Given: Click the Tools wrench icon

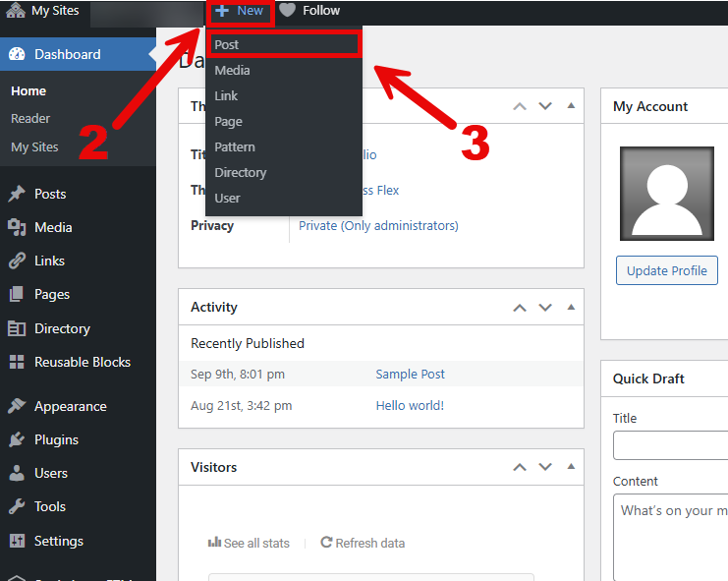Looking at the screenshot, I should [17, 506].
